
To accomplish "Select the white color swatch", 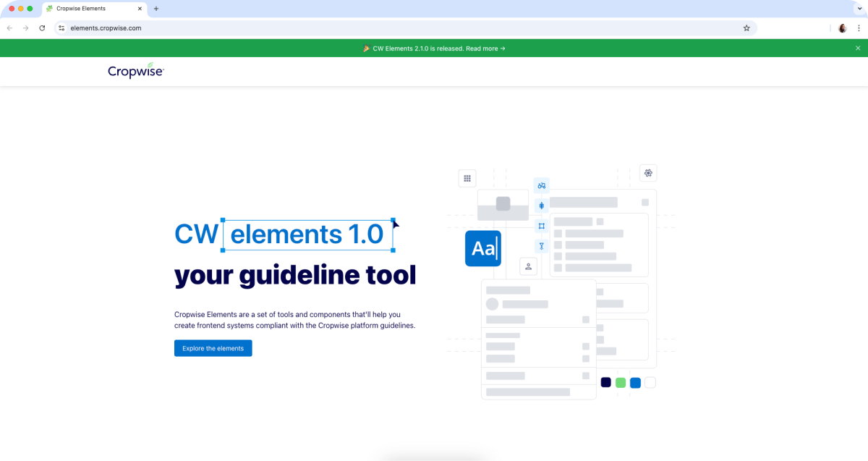I will [650, 382].
